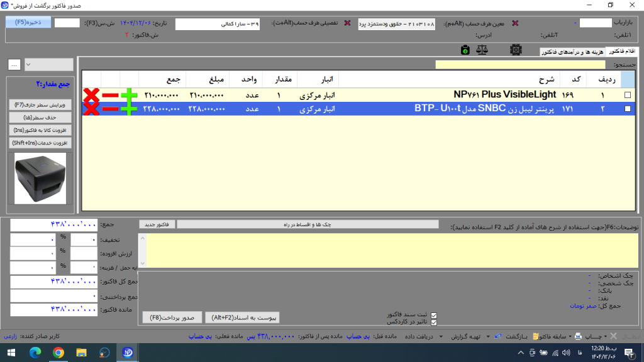Viewport: 644px width, 362px height.
Task: Click the red X delete icon on row 1
Action: pyautogui.click(x=91, y=95)
